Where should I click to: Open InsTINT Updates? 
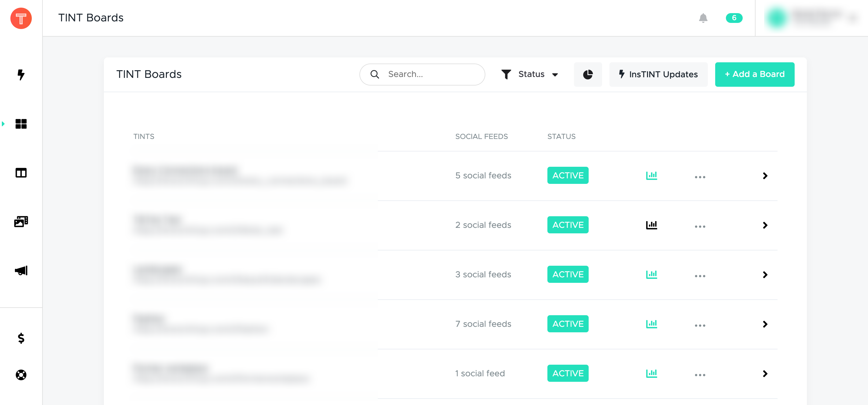point(658,75)
